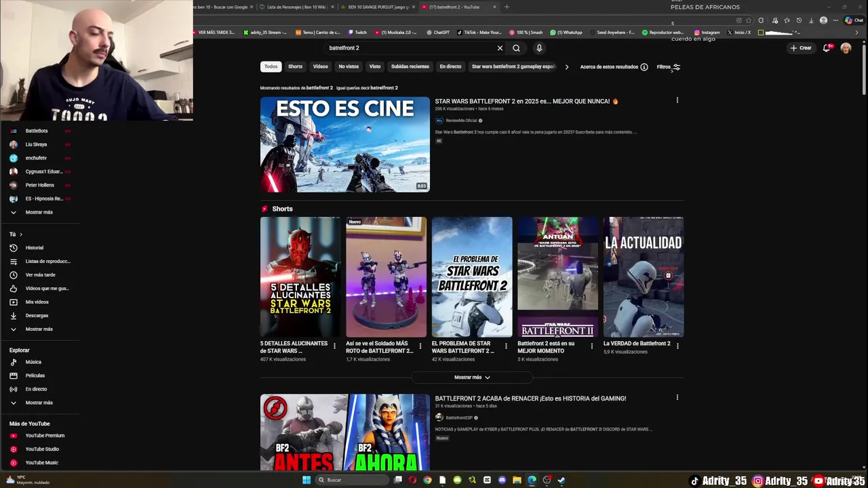
Task: Click the Crear button
Action: [801, 48]
